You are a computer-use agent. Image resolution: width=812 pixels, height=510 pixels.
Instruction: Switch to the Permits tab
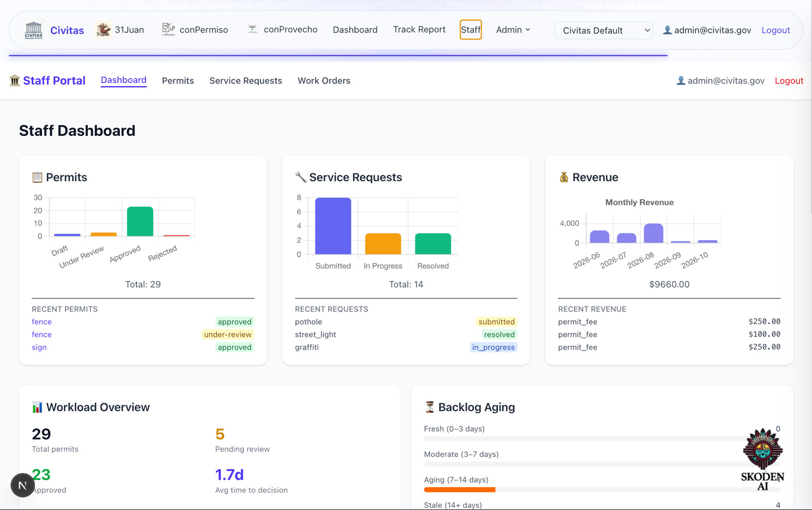tap(178, 81)
